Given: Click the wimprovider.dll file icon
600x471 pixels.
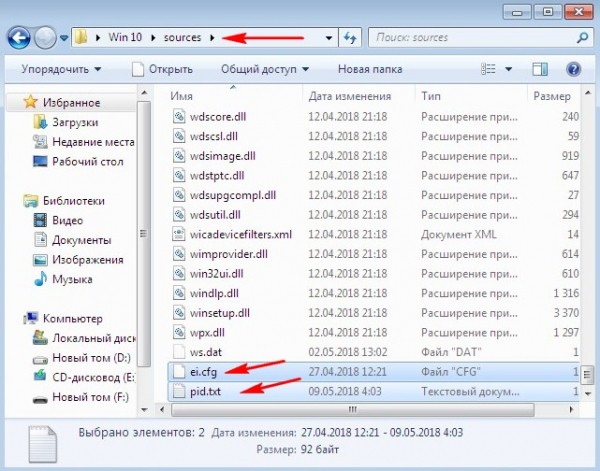Looking at the screenshot, I should click(x=179, y=254).
